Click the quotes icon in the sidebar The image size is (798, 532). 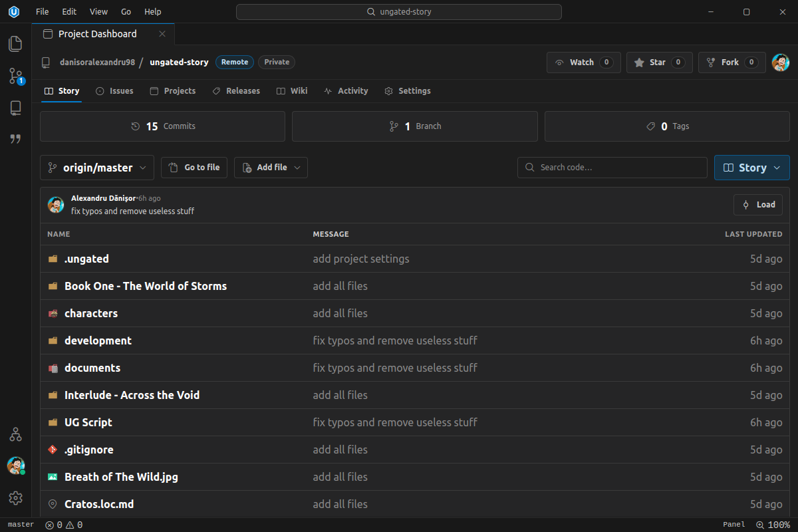15,139
